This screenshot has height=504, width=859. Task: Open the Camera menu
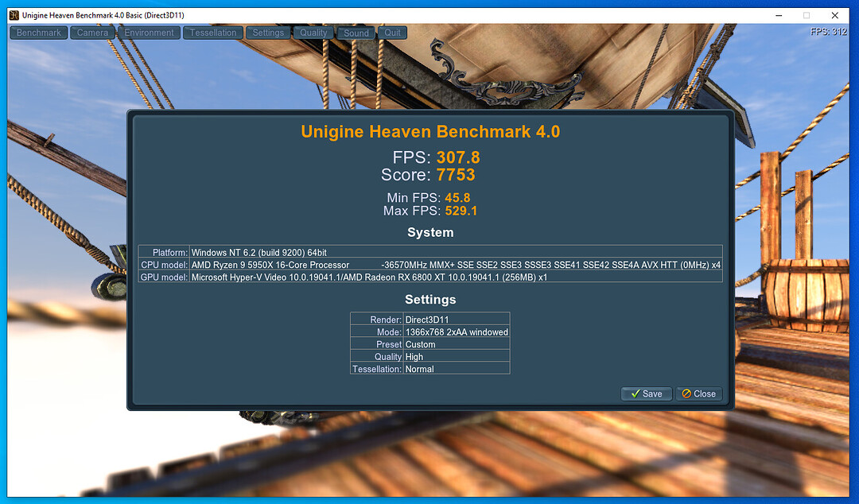[x=92, y=33]
